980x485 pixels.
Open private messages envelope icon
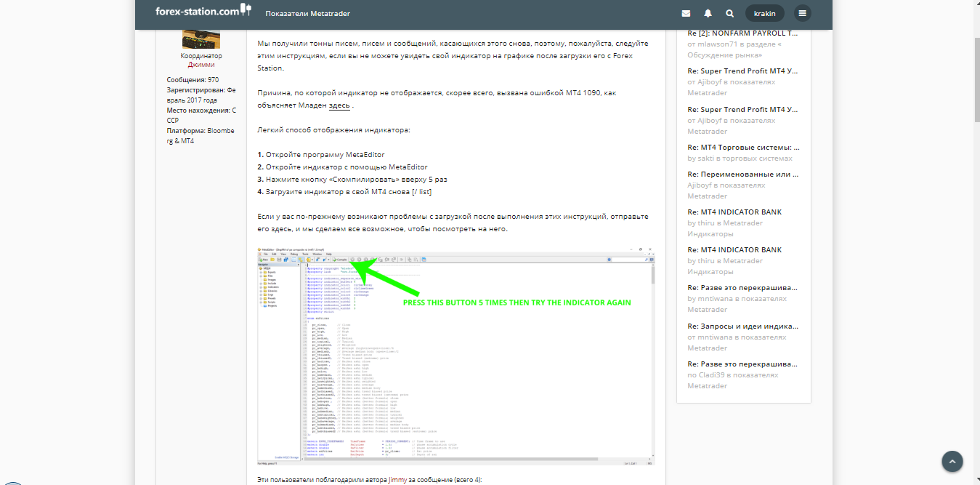pyautogui.click(x=686, y=13)
